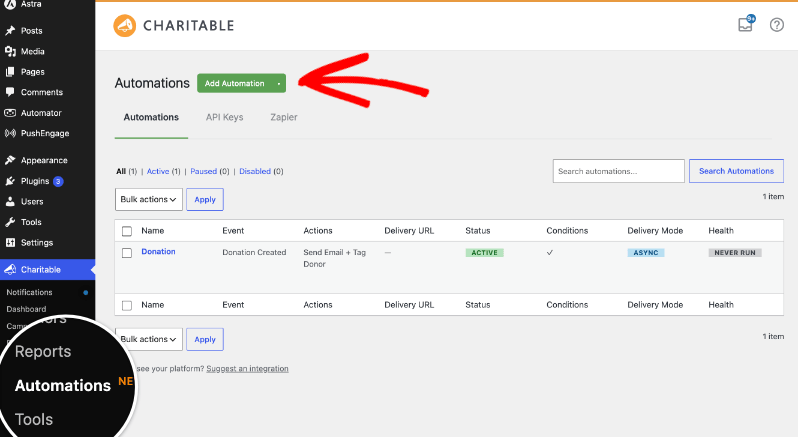Open the top Bulk actions dropdown
Screen dimensions: 798x437
149,199
